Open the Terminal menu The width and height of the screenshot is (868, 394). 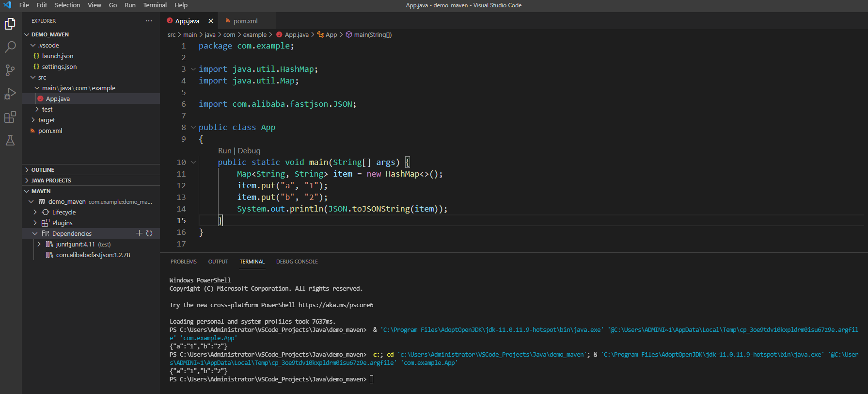155,5
